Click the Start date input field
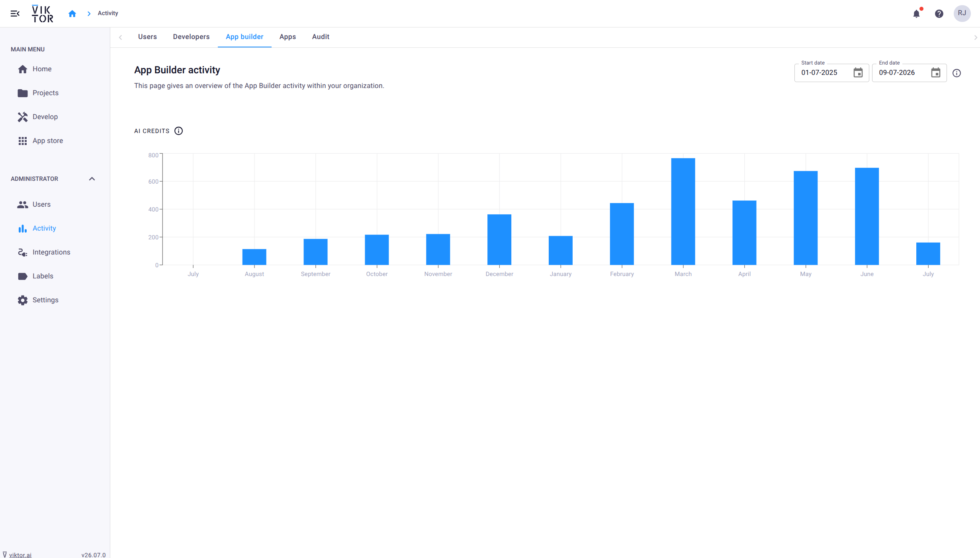The image size is (980, 558). pyautogui.click(x=831, y=73)
